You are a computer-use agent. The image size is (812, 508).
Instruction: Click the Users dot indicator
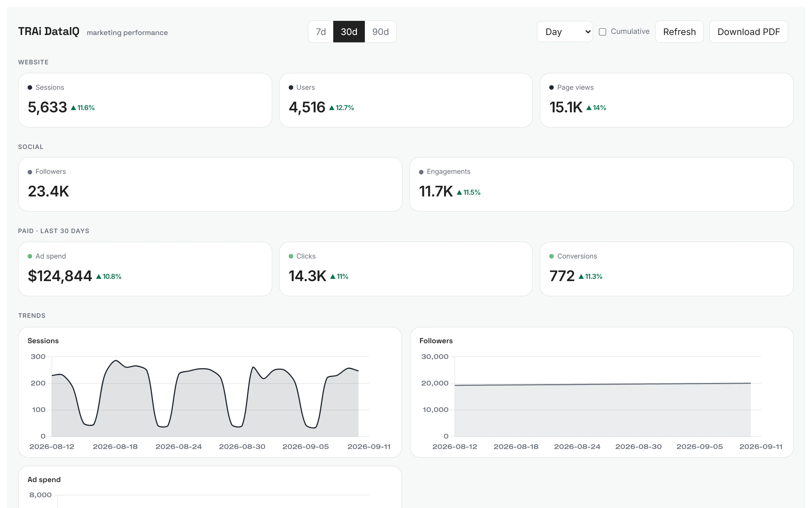pyautogui.click(x=291, y=87)
